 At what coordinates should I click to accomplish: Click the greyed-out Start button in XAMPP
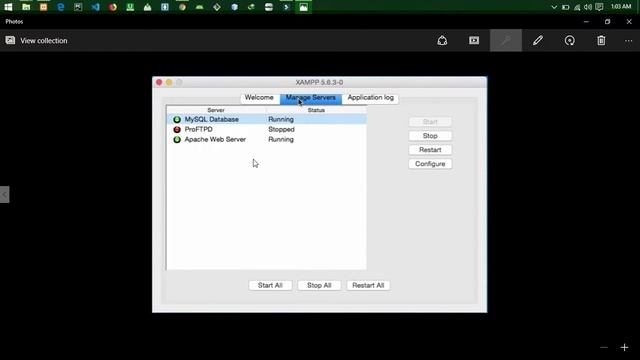(430, 122)
